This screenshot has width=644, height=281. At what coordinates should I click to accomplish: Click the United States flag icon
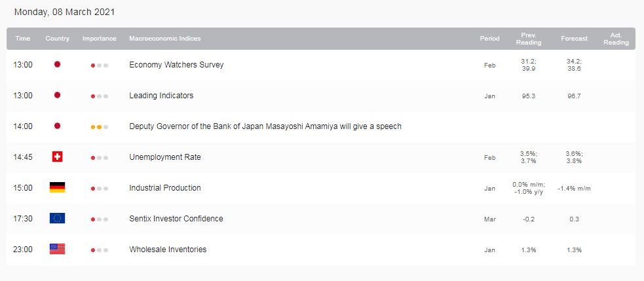click(x=57, y=249)
